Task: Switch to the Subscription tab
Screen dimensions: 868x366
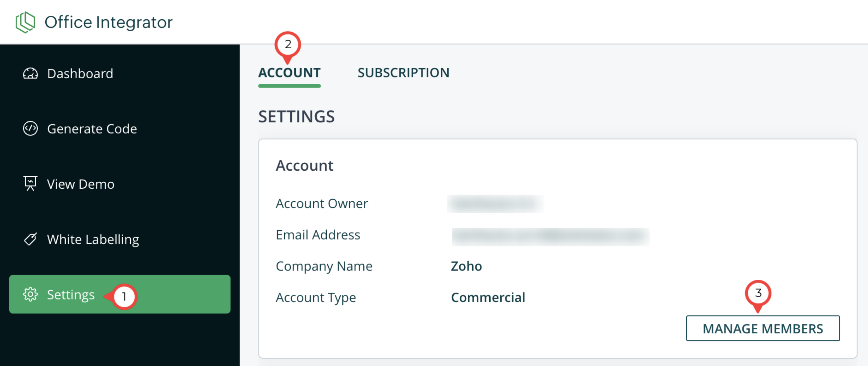Action: [x=403, y=73]
